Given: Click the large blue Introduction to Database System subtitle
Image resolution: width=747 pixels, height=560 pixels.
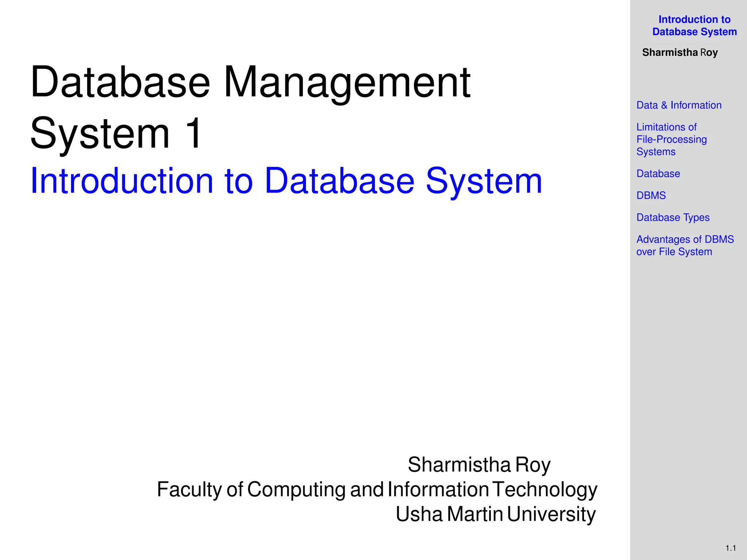Looking at the screenshot, I should (286, 181).
